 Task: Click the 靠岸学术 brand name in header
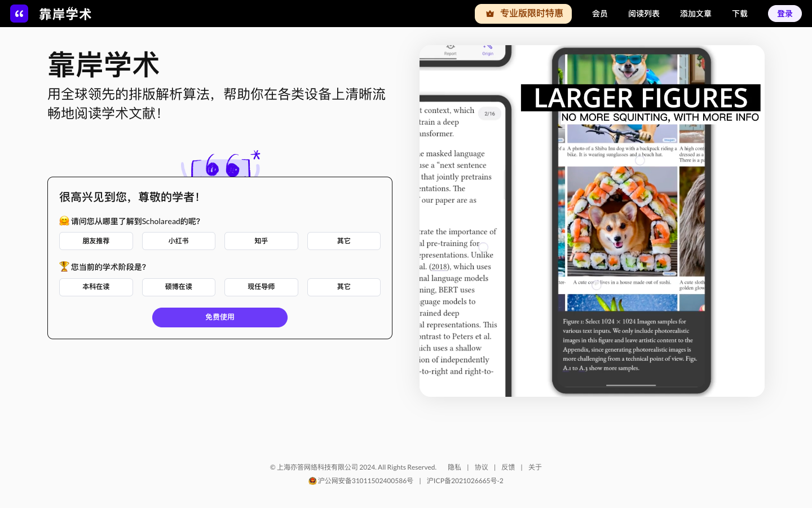65,14
